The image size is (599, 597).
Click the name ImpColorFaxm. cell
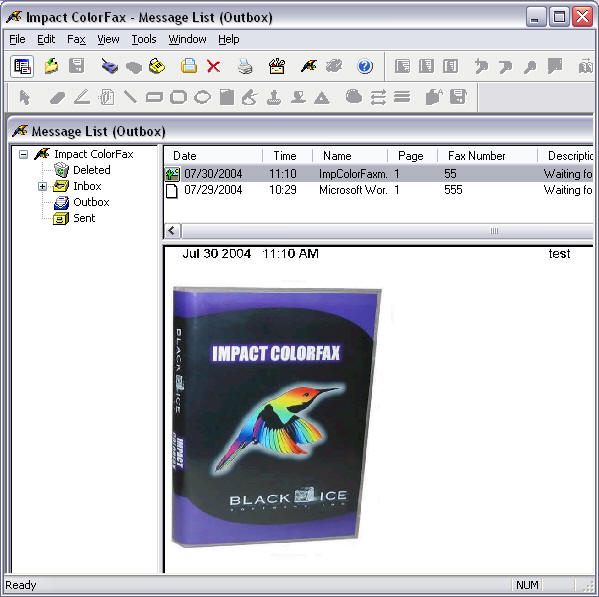click(x=353, y=174)
